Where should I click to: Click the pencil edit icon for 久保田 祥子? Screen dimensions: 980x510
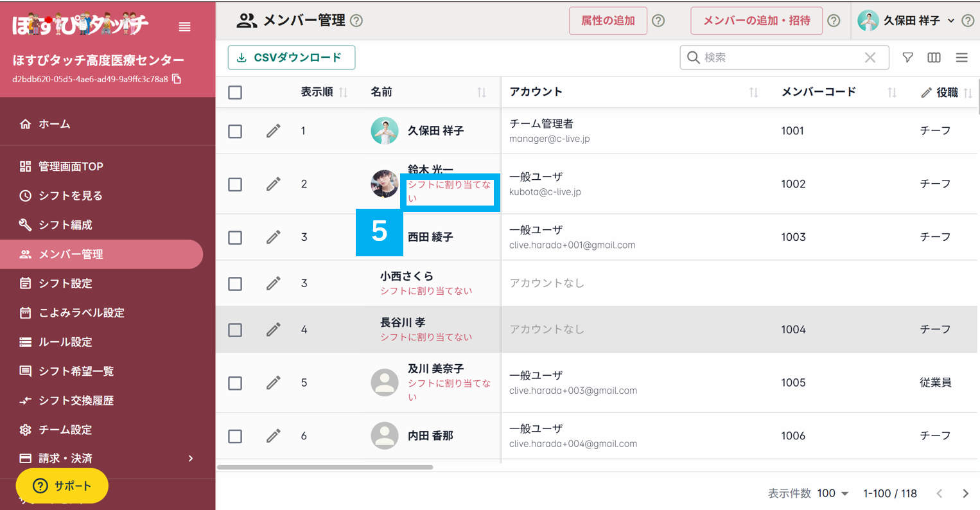273,131
